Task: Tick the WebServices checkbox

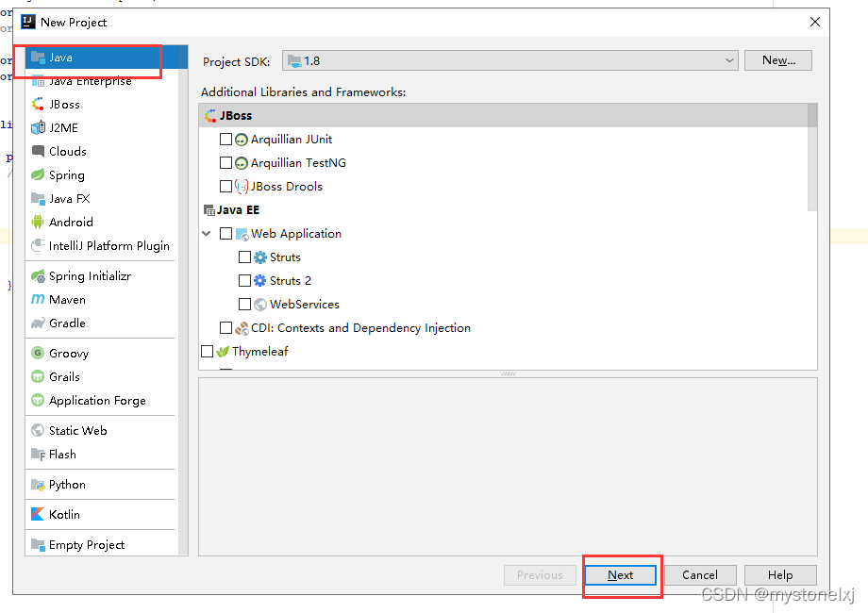Action: (x=244, y=304)
